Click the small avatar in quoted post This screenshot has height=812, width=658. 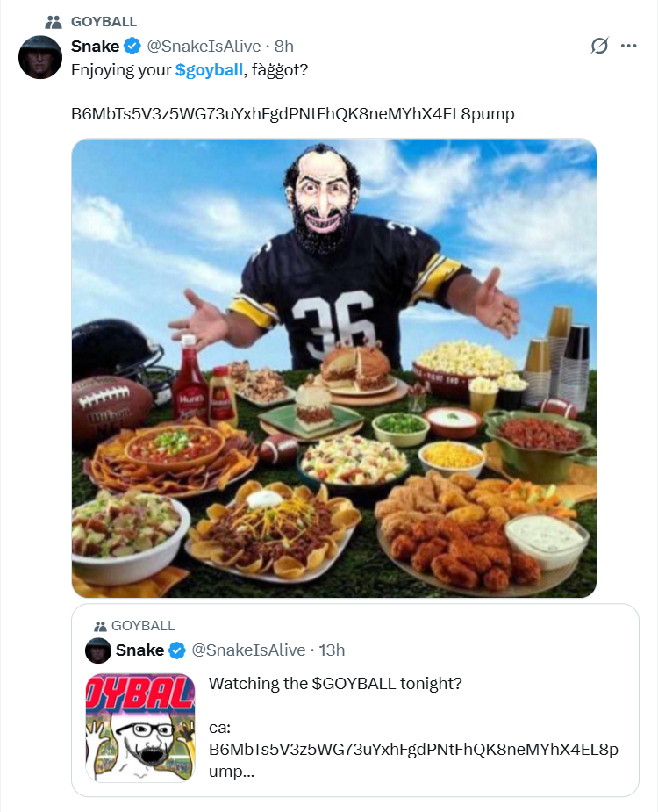coord(98,650)
